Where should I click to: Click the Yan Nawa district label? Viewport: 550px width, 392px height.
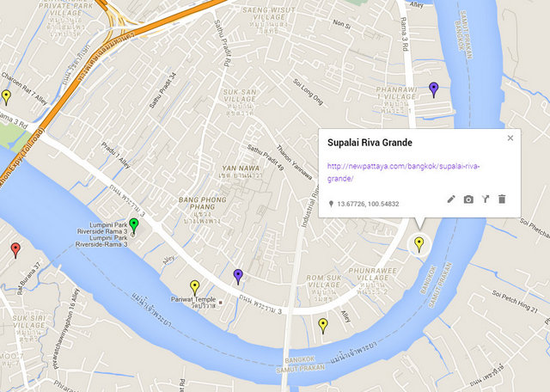tap(241, 168)
